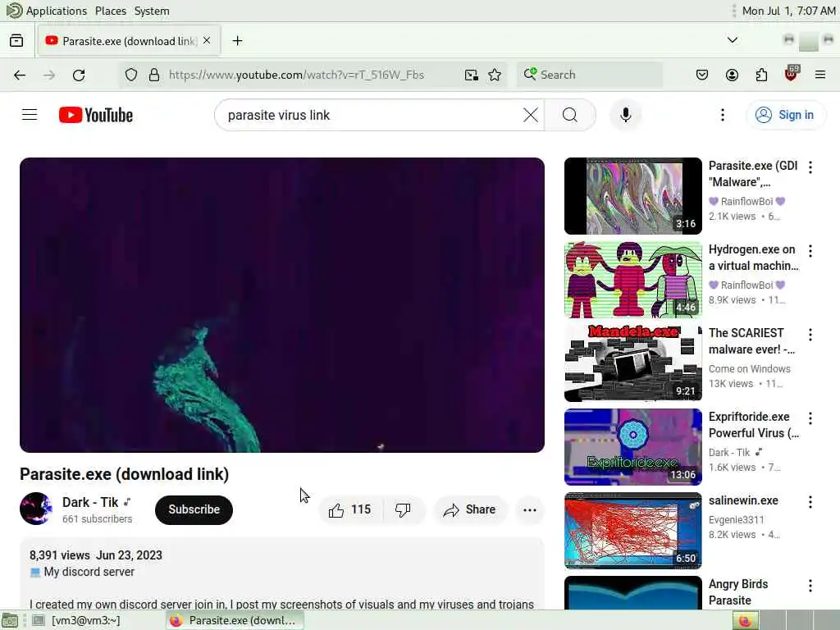Select the Parasite.exe Firefox taskbar item
Image resolution: width=840 pixels, height=630 pixels.
click(235, 620)
